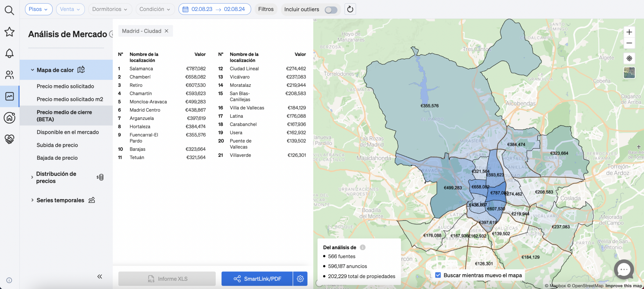This screenshot has width=644, height=289.
Task: Open the Filtros button
Action: (266, 9)
